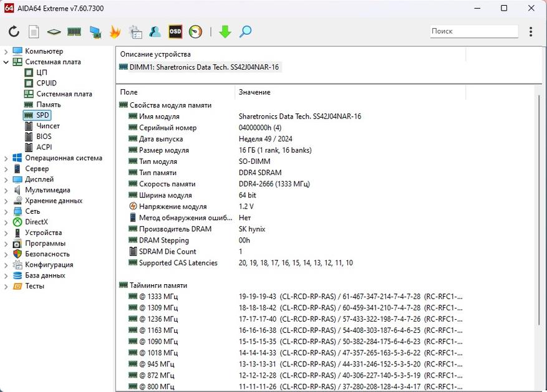Open BIOS in the tree
Image resolution: width=547 pixels, height=392 pixels.
pos(39,136)
